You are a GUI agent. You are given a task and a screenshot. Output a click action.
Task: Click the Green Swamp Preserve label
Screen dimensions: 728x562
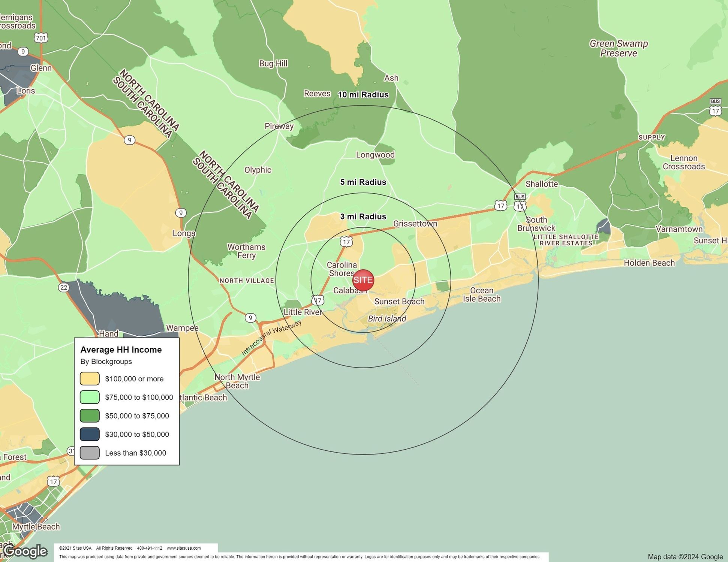(x=619, y=48)
